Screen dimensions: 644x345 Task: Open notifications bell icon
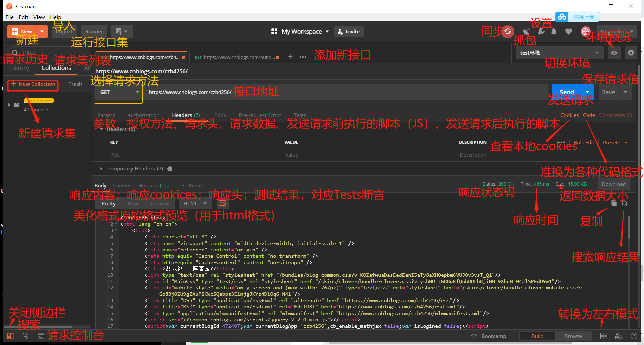tap(554, 31)
